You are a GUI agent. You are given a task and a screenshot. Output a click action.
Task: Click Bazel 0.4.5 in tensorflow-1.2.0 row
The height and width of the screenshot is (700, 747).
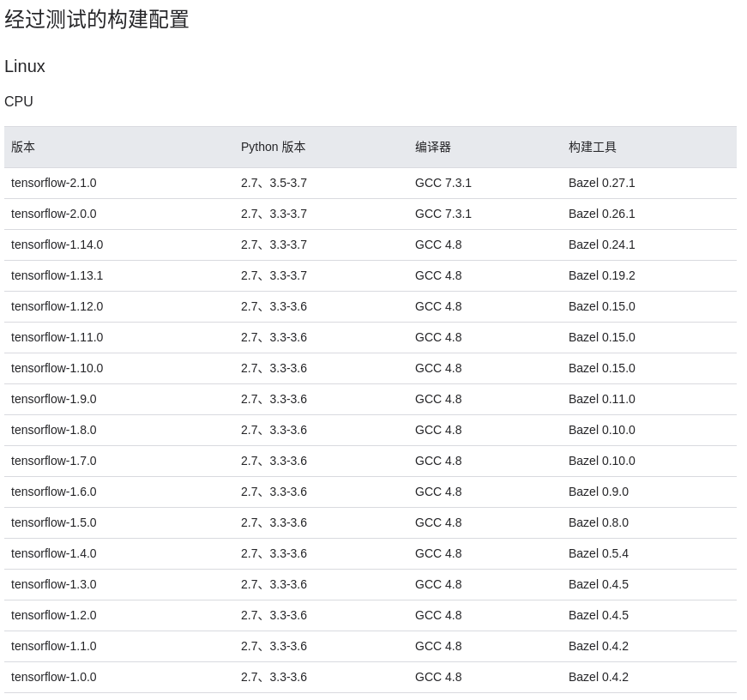(599, 615)
